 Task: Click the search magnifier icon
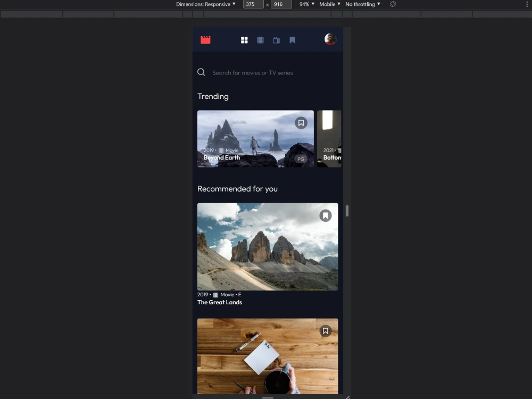[201, 72]
